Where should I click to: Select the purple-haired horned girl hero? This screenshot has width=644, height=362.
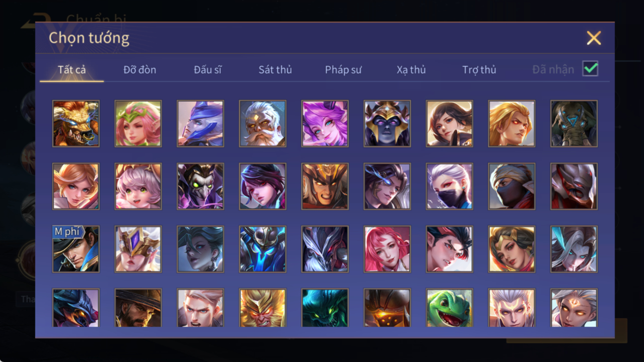pyautogui.click(x=325, y=124)
